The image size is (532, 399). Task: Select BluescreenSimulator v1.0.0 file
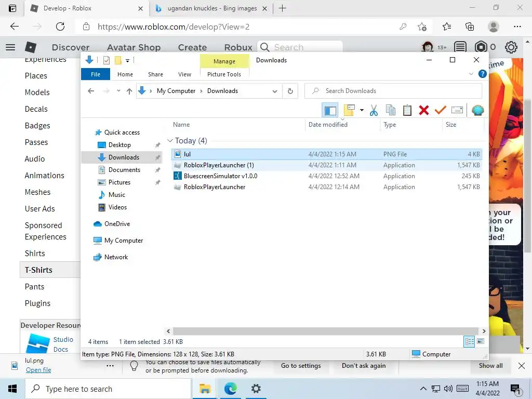point(326,176)
